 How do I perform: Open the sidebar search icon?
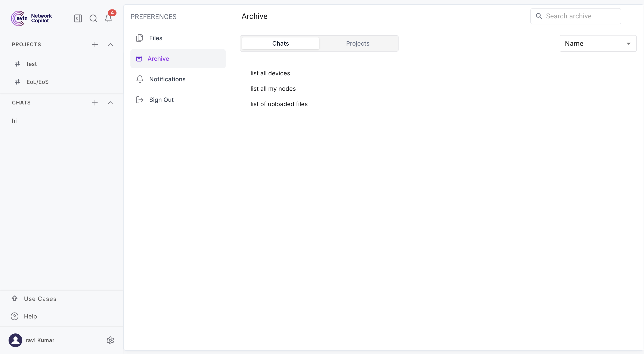pos(93,18)
